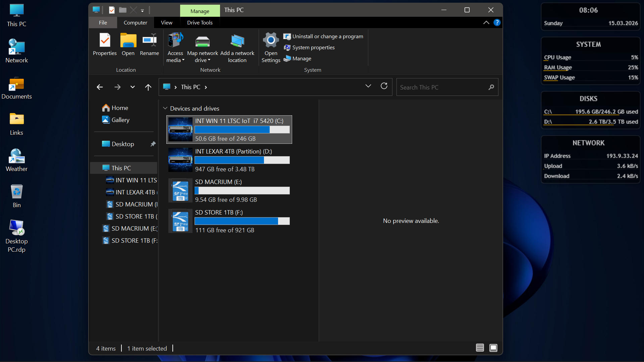Expand the address bar history dropdown

click(368, 86)
